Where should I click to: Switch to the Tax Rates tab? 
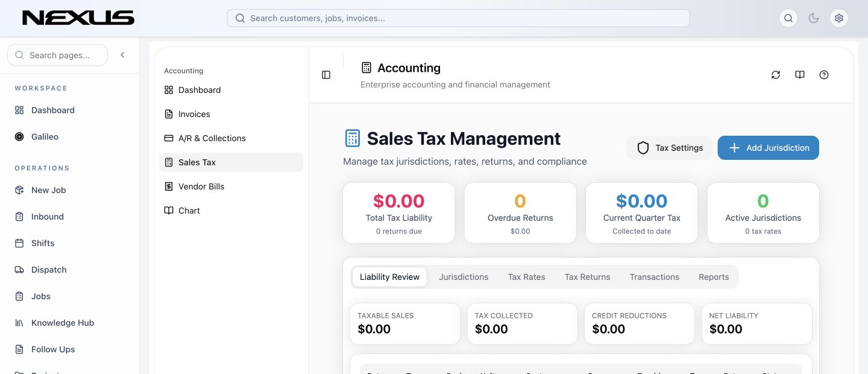[526, 277]
